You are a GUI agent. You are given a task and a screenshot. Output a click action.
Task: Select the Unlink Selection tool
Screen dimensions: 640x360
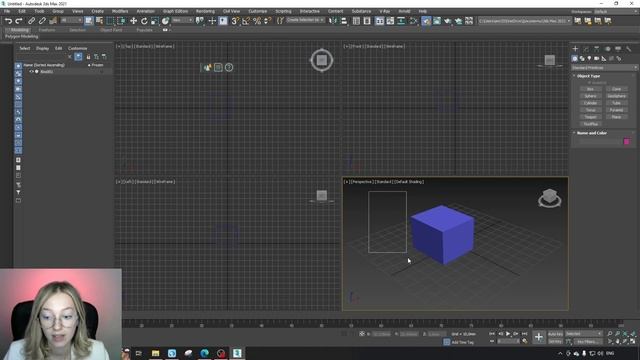(42, 21)
